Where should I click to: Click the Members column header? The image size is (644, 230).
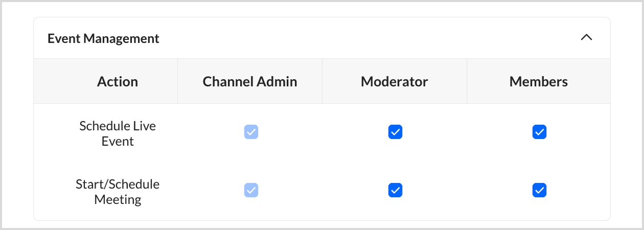tap(538, 82)
